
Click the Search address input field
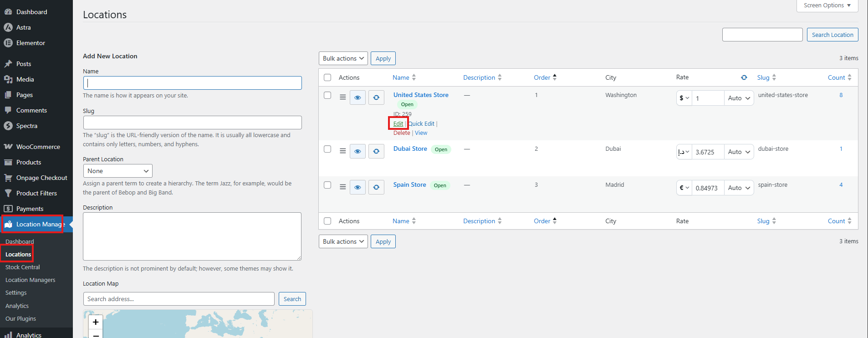tap(179, 299)
